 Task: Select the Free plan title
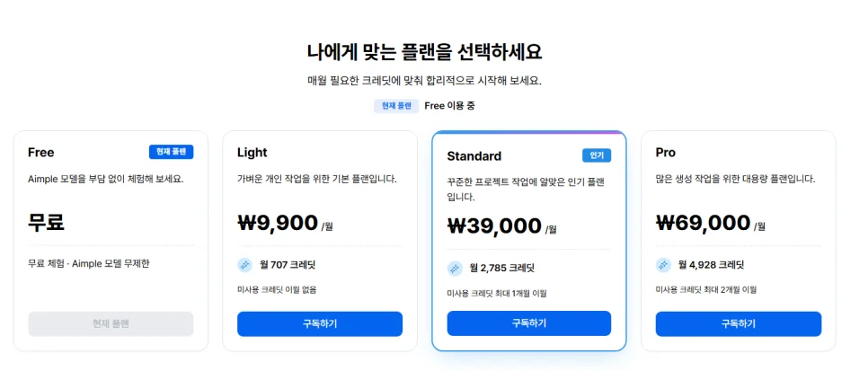[41, 153]
